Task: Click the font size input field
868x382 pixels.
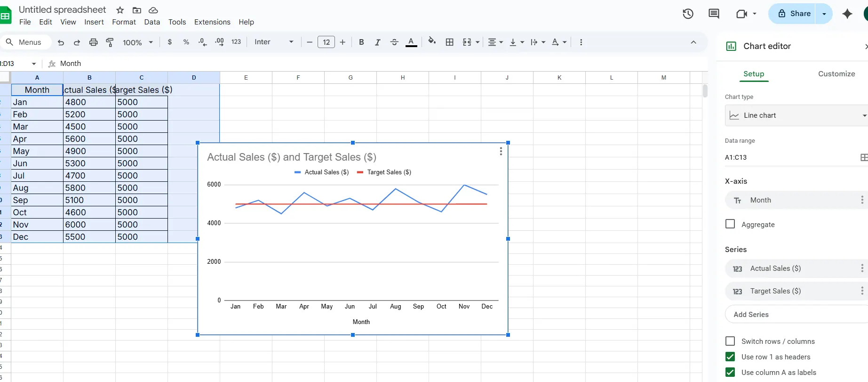Action: (326, 42)
